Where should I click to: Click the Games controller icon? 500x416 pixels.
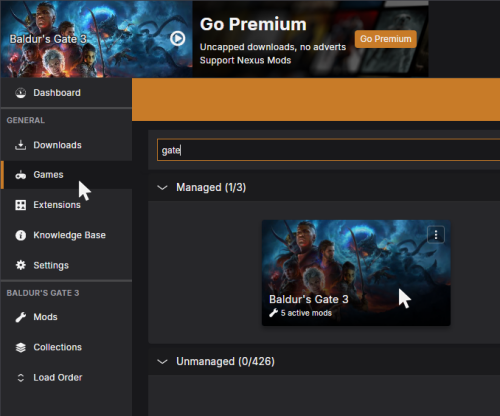click(21, 175)
